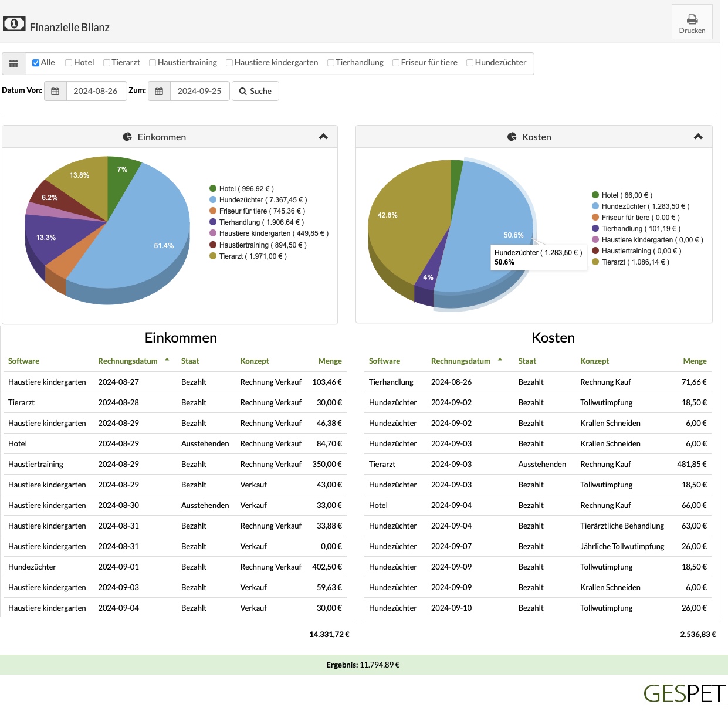Click the Datum Von date field
Viewport: 728px width, 711px height.
[96, 91]
